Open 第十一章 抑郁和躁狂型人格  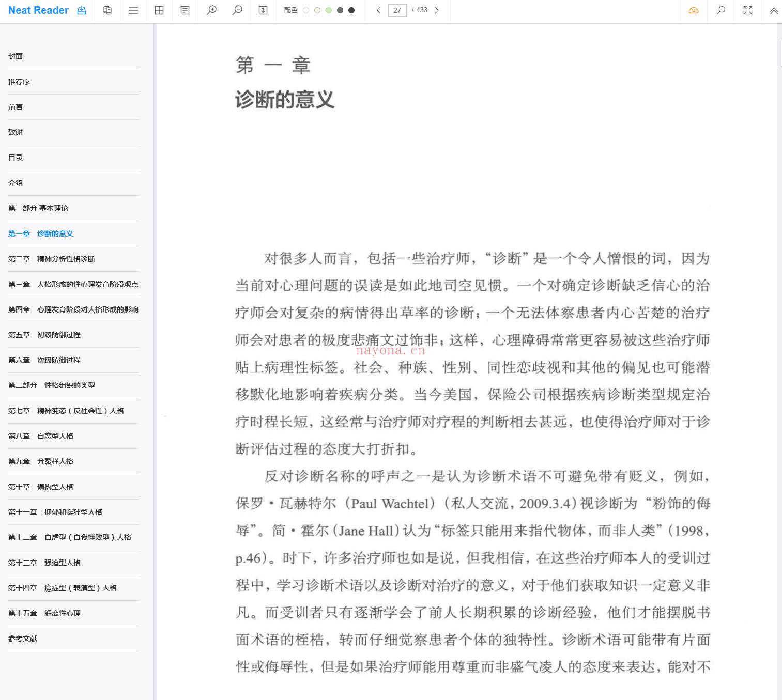pos(55,512)
